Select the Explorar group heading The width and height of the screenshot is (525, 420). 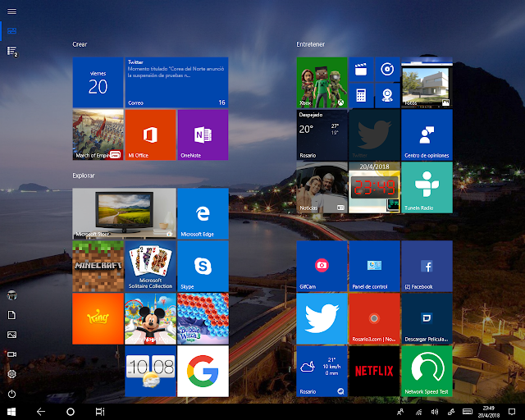[84, 176]
